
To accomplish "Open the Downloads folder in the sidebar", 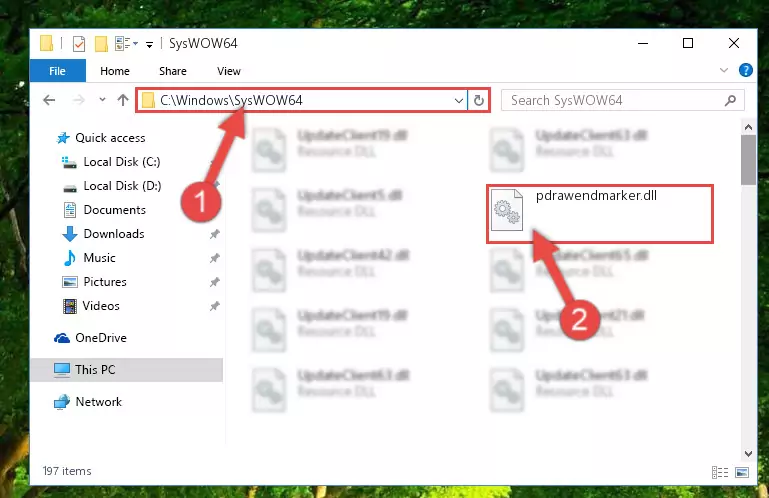I will click(x=104, y=234).
